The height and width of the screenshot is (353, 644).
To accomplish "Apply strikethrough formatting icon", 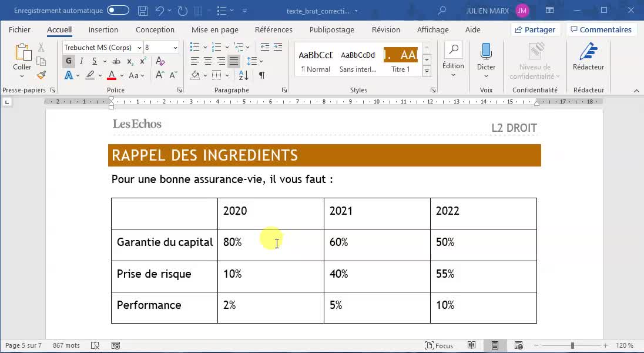I will tap(117, 62).
